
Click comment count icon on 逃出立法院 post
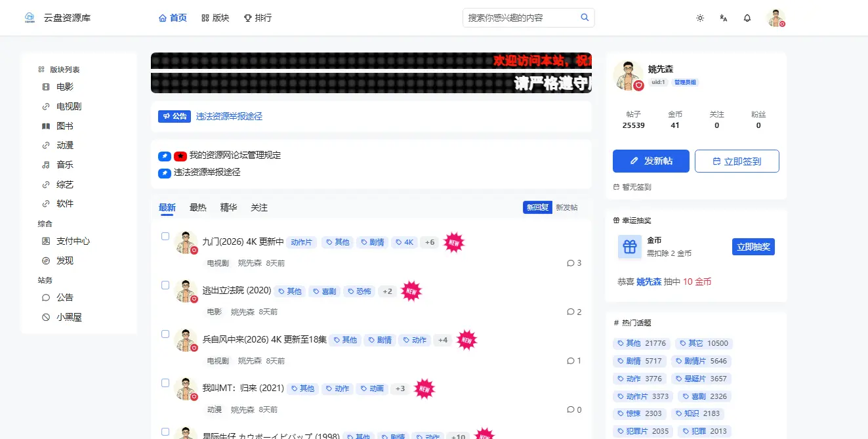570,312
